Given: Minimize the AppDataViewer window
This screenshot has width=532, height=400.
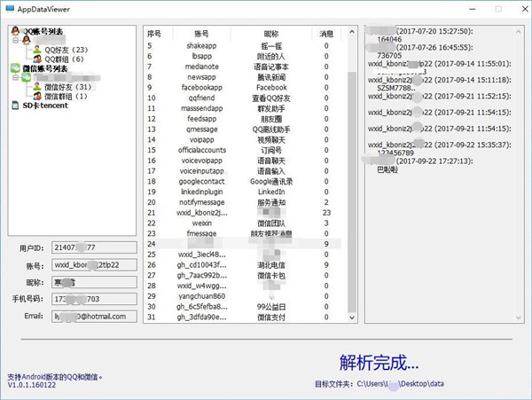Looking at the screenshot, I should 472,9.
